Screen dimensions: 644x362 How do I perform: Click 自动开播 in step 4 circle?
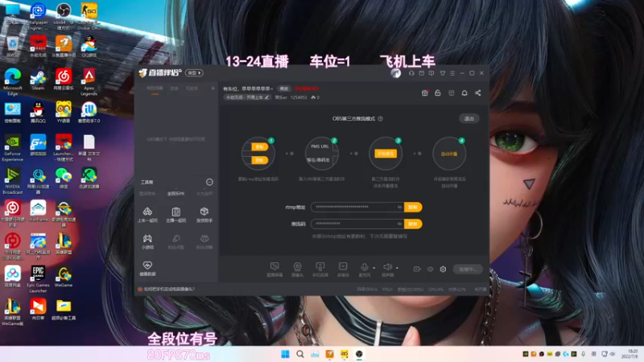click(449, 154)
